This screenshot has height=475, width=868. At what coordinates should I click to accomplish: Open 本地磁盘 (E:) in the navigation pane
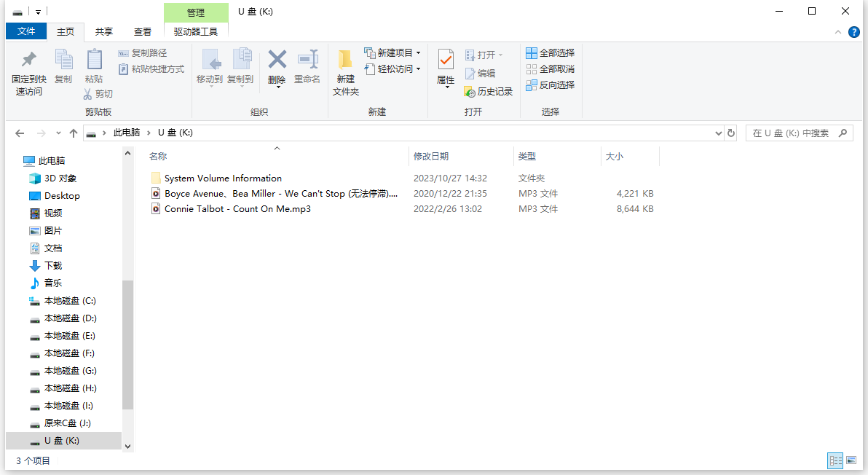[x=70, y=336]
